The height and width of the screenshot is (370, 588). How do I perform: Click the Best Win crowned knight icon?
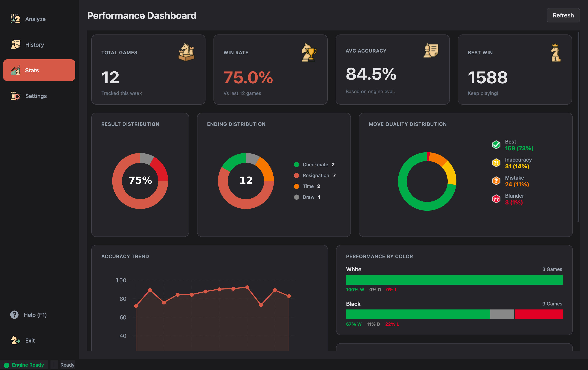click(556, 53)
